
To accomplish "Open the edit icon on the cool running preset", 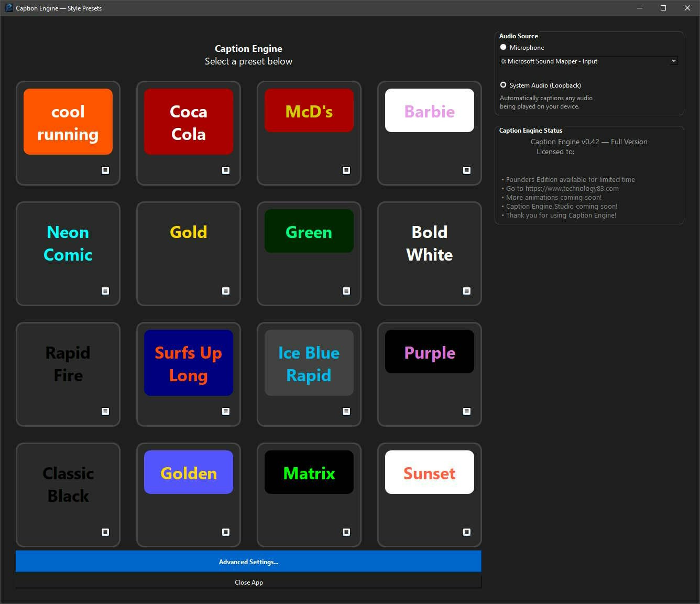I will [105, 170].
